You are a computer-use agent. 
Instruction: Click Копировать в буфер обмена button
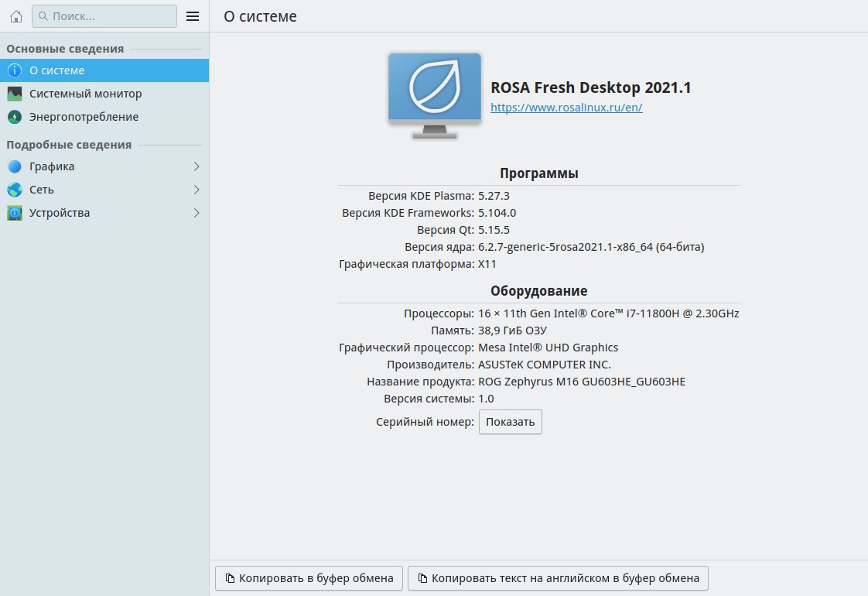[309, 578]
